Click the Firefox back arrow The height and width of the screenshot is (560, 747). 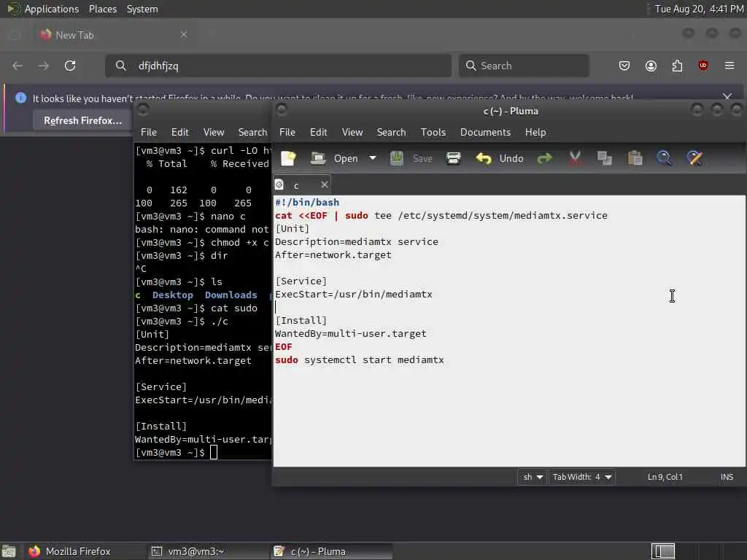click(x=18, y=66)
